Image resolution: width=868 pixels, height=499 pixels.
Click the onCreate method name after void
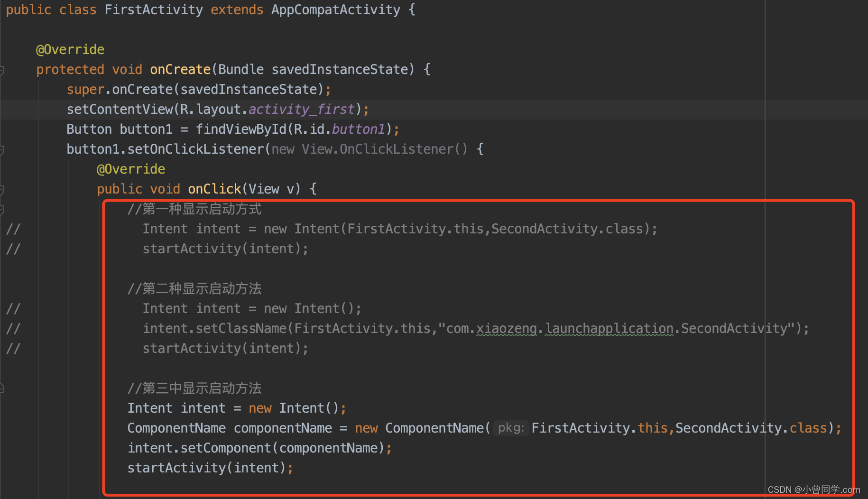[180, 69]
